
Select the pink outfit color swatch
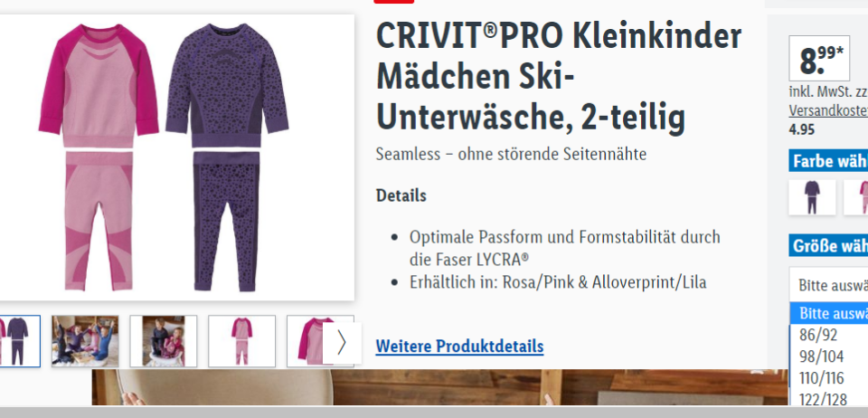[856, 197]
